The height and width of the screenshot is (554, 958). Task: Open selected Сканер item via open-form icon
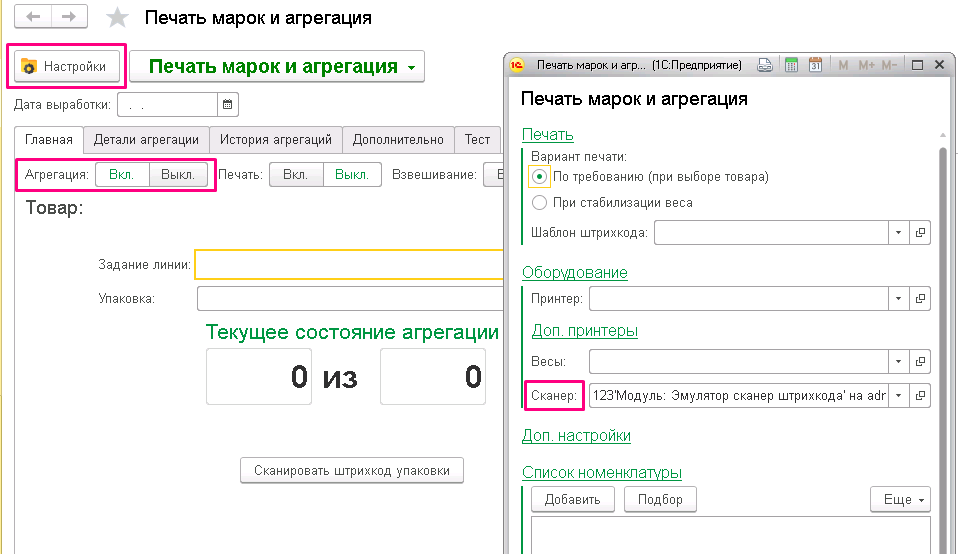(921, 396)
